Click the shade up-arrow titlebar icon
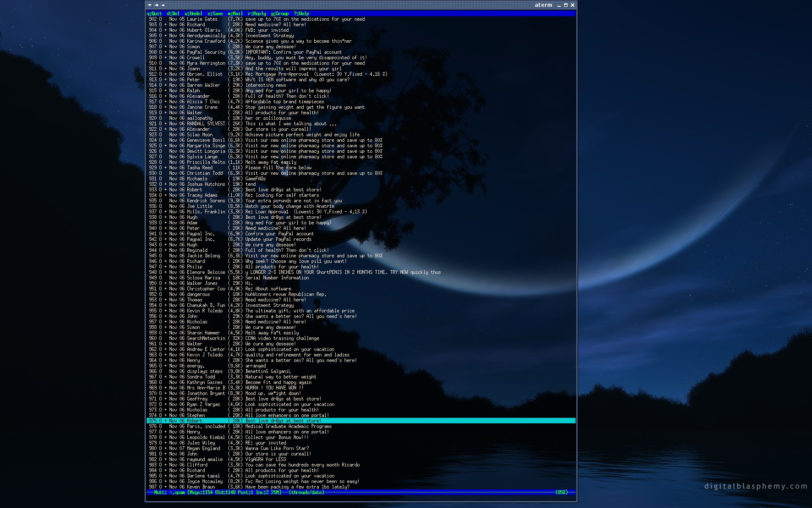Viewport: 812px width, 508px height. (x=163, y=5)
